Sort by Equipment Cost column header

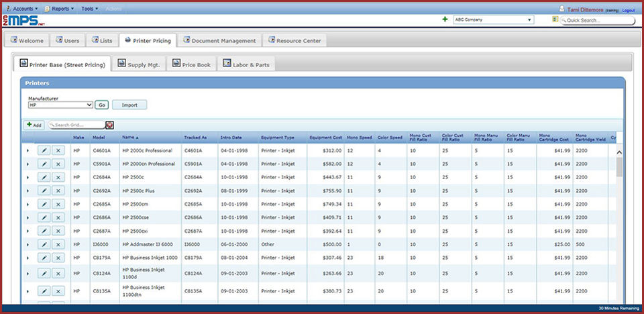pyautogui.click(x=326, y=138)
